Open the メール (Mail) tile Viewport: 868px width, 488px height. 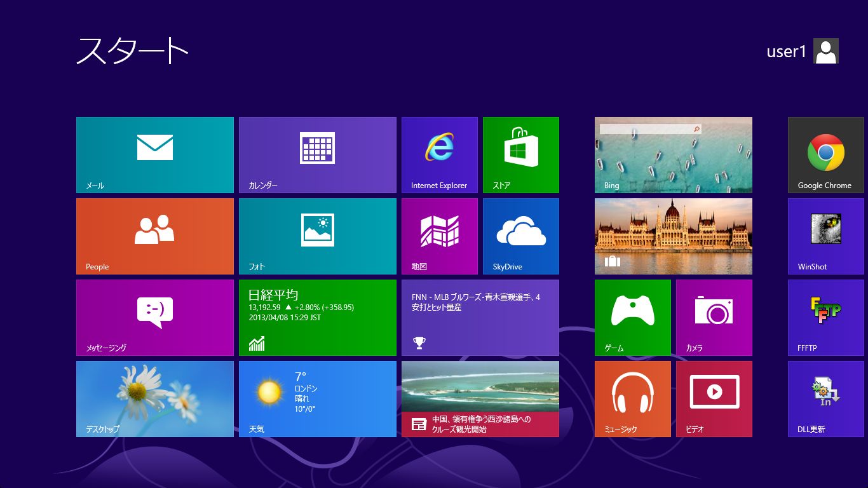[x=155, y=155]
